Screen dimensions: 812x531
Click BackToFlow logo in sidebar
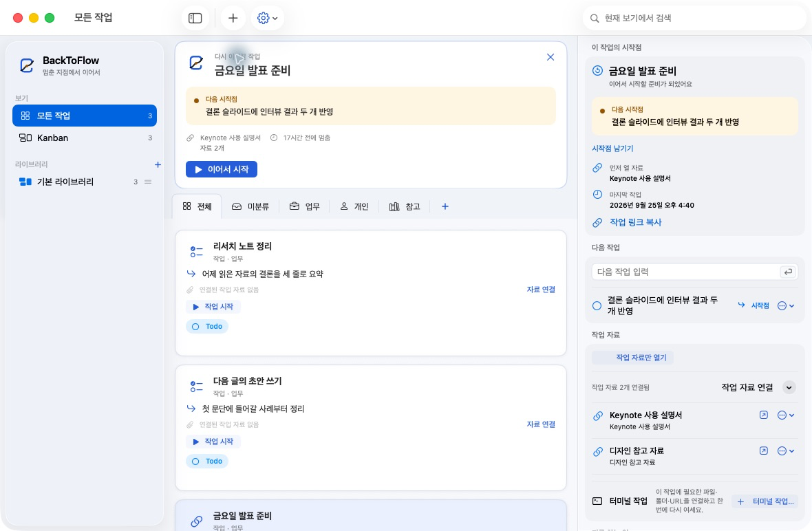26,65
